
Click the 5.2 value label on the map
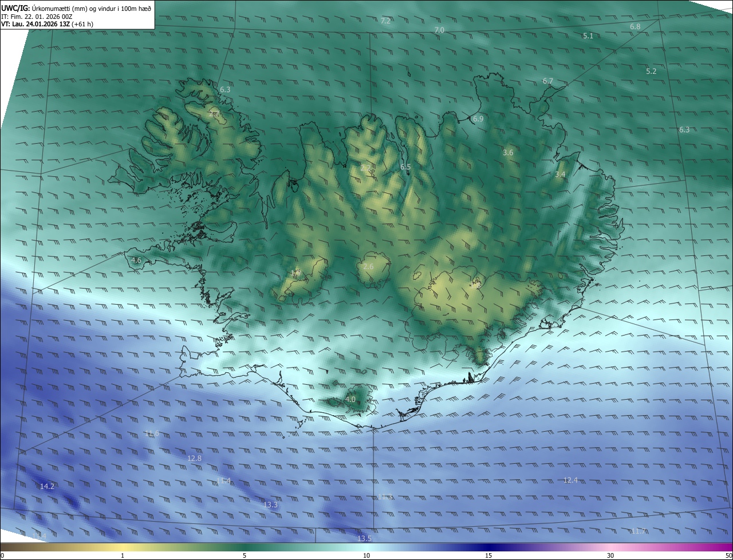coord(651,71)
